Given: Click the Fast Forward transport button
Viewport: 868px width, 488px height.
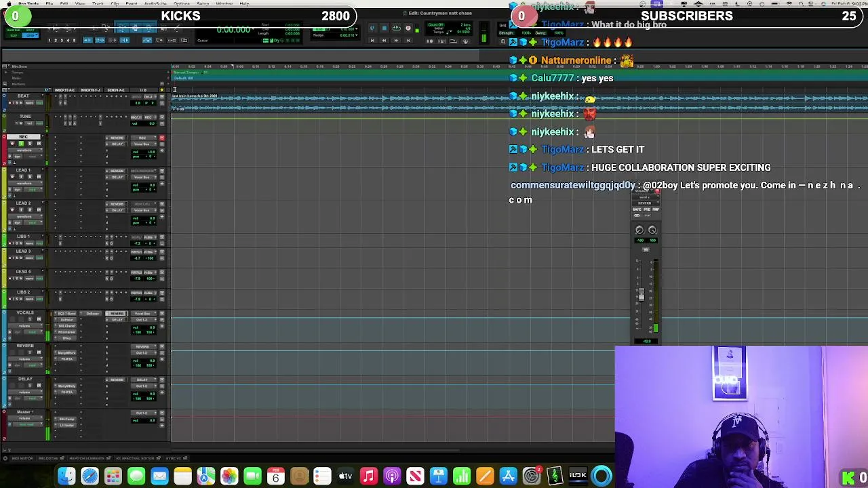Looking at the screenshot, I should 396,41.
